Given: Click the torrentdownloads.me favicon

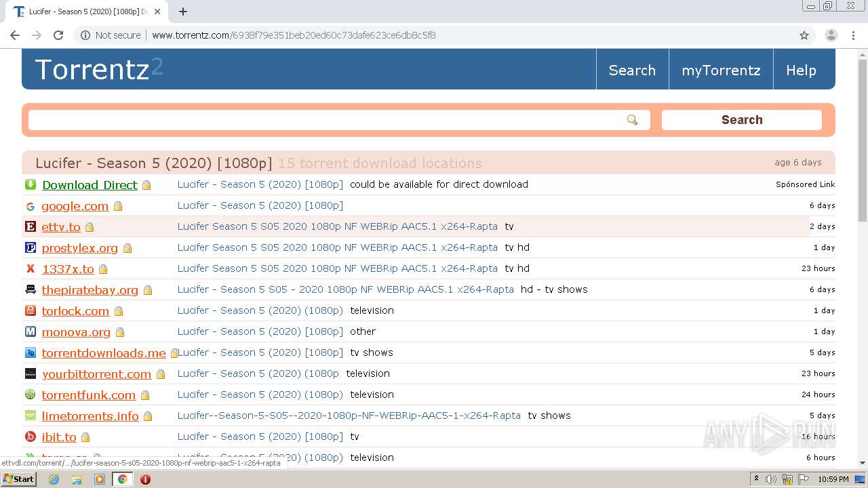Looking at the screenshot, I should [31, 353].
